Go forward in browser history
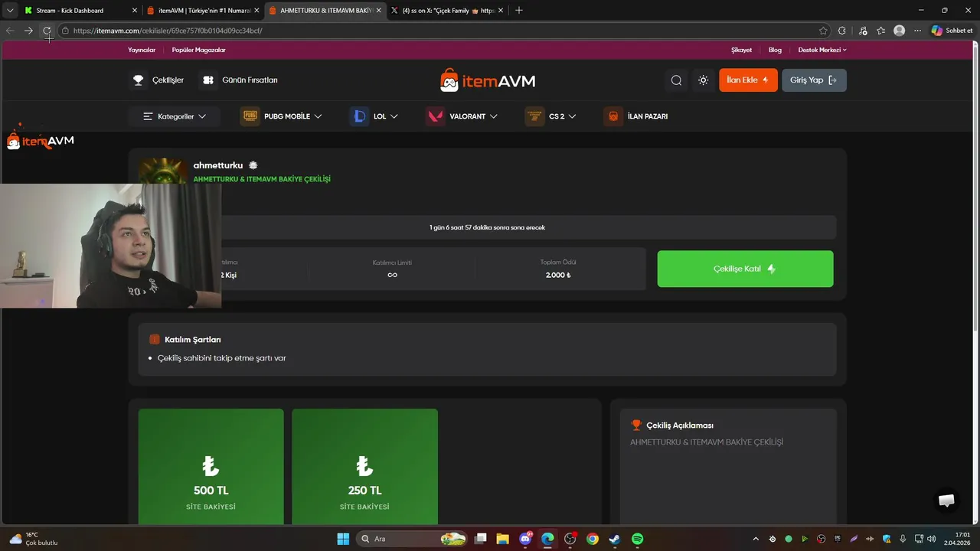 click(x=28, y=31)
